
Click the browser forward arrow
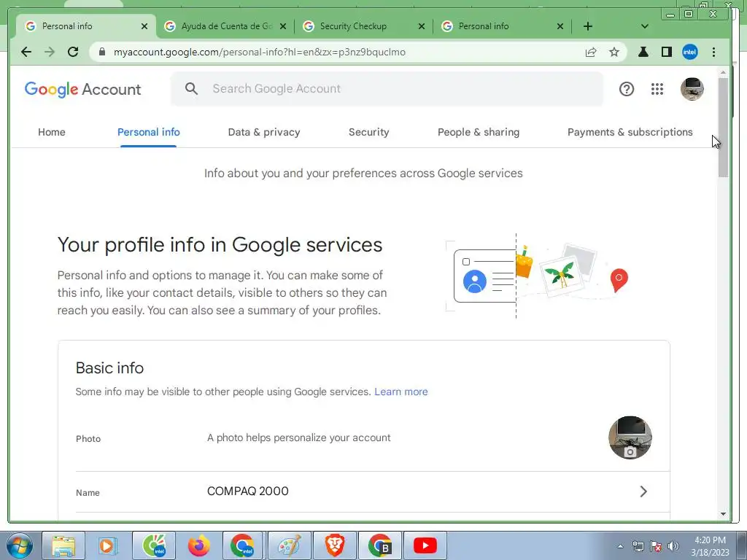[x=50, y=52]
